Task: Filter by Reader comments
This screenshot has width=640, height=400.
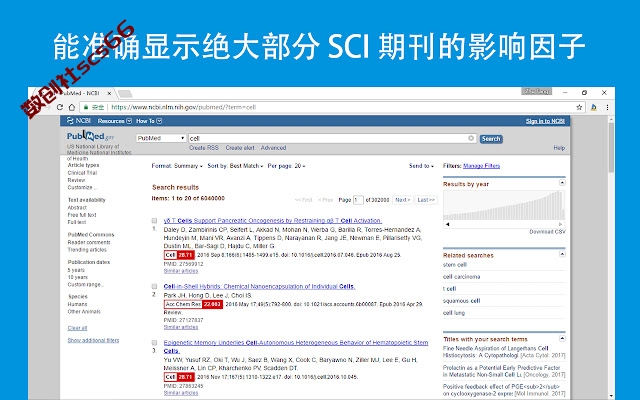Action: tap(89, 242)
